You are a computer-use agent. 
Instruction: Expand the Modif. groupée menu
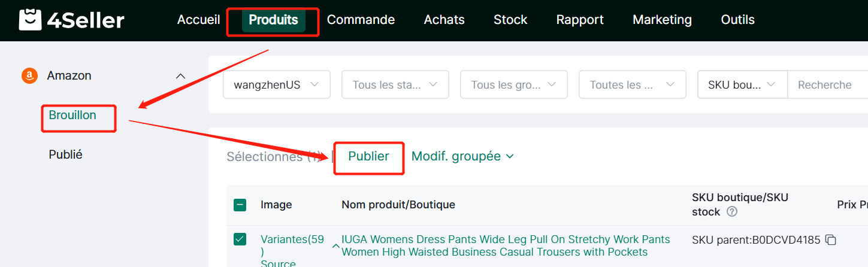[x=462, y=156]
